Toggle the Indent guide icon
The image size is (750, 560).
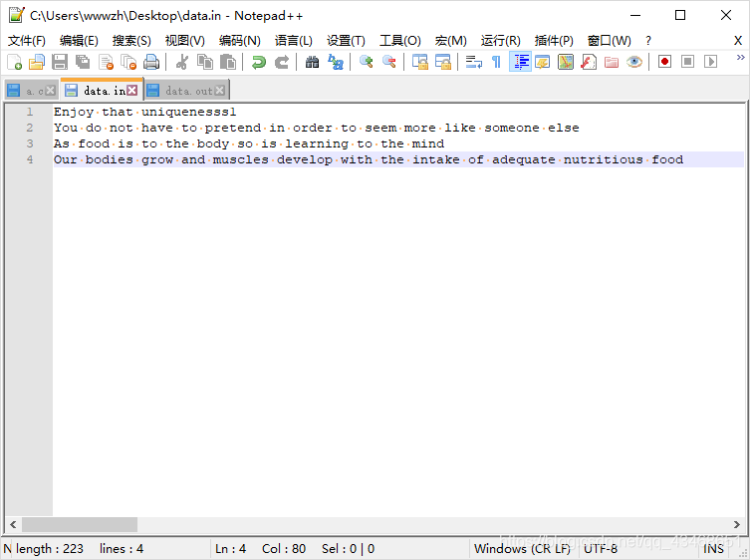[x=520, y=62]
